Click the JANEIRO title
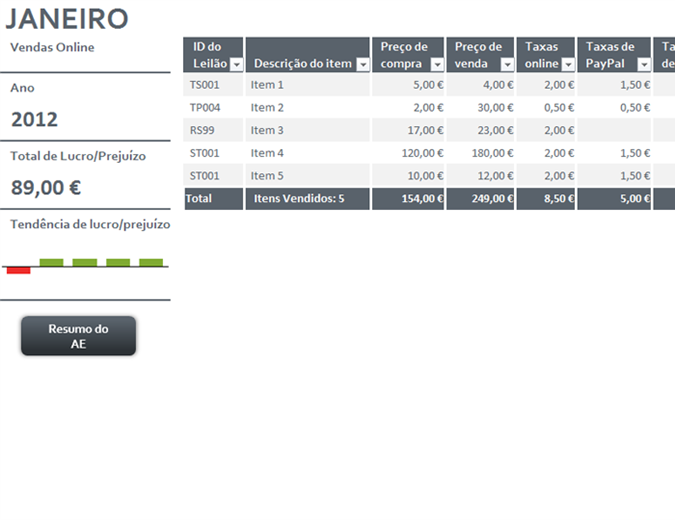Screen dimensions: 675x520 [67, 19]
